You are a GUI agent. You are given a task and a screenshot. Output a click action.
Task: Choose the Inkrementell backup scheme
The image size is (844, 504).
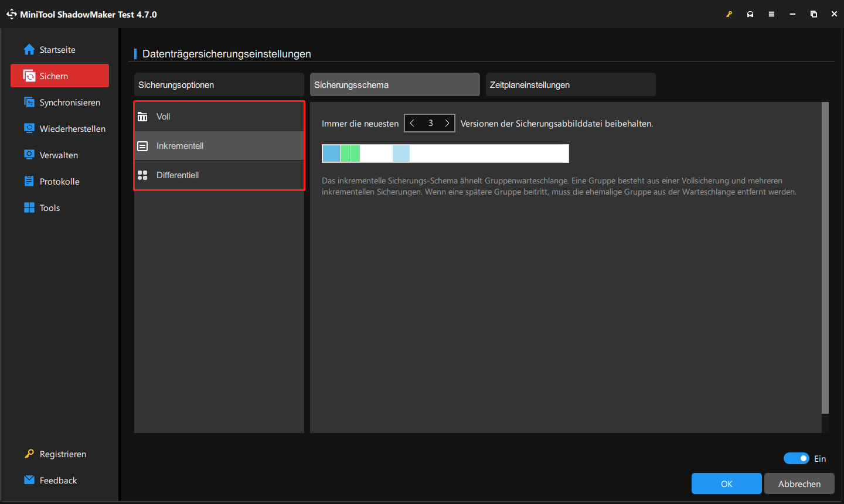pyautogui.click(x=219, y=146)
